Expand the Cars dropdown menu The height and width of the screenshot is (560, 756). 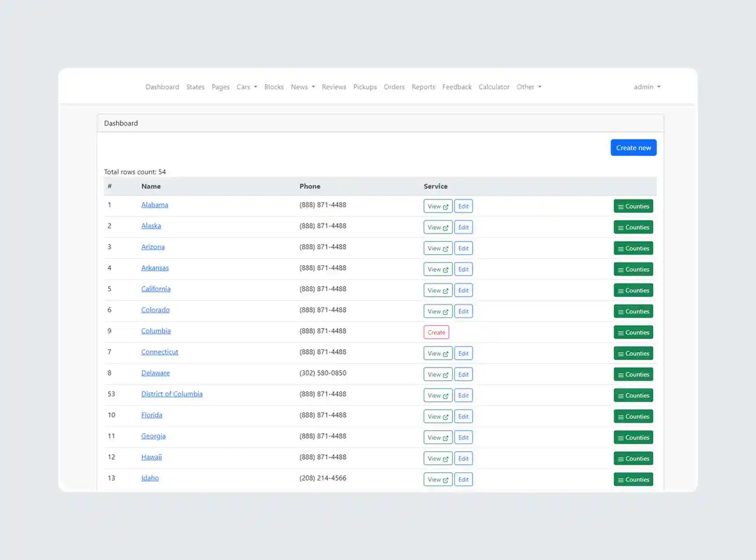[246, 87]
